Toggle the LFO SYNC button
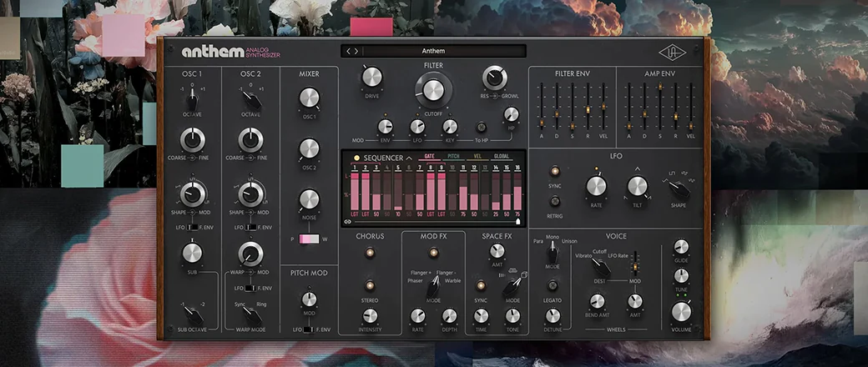The image size is (868, 367). (555, 171)
